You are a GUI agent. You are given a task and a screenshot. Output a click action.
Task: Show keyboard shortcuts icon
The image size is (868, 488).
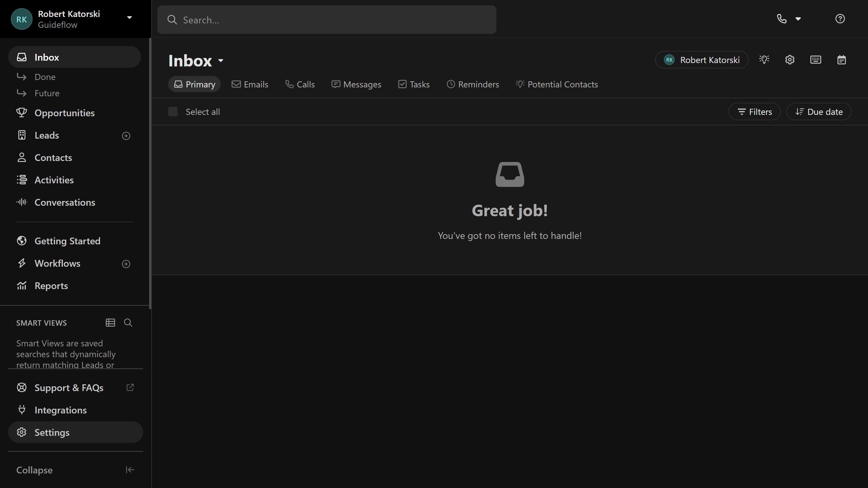pyautogui.click(x=815, y=60)
